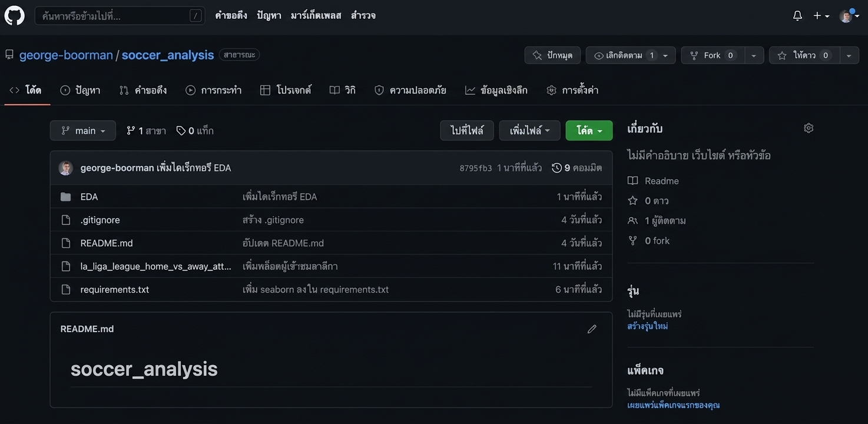Open README.md in the file list
Screen dimensions: 868x424
pyautogui.click(x=107, y=243)
